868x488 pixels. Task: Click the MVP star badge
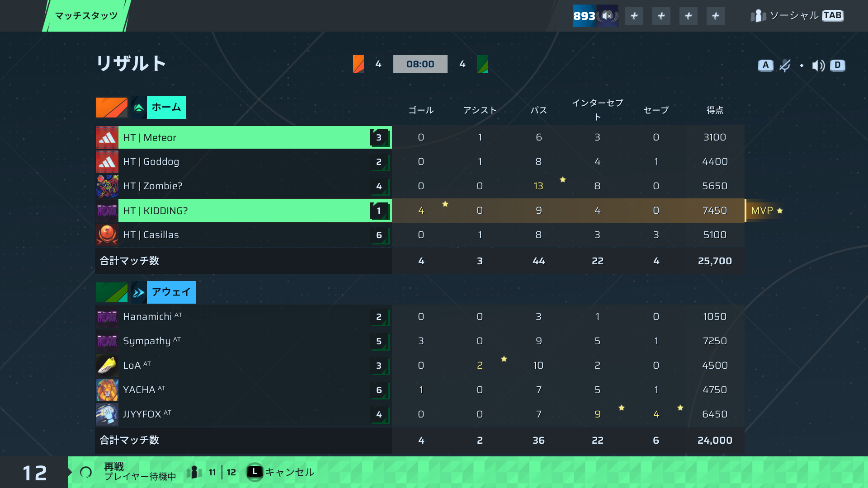[x=766, y=211]
